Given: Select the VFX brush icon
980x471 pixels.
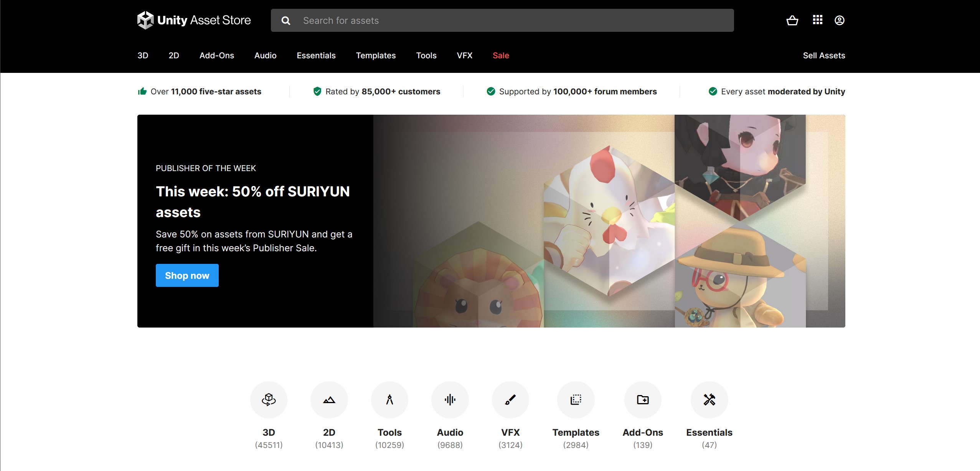Looking at the screenshot, I should pos(510,400).
